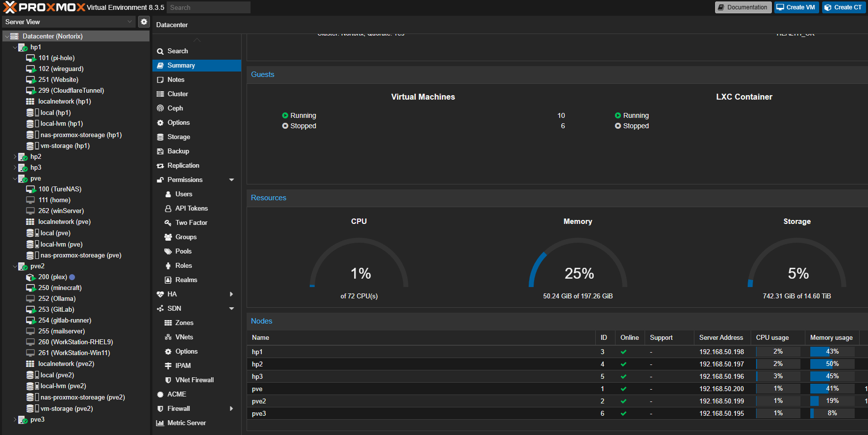The height and width of the screenshot is (435, 868).
Task: Expand the pve3 node tree
Action: click(15, 420)
